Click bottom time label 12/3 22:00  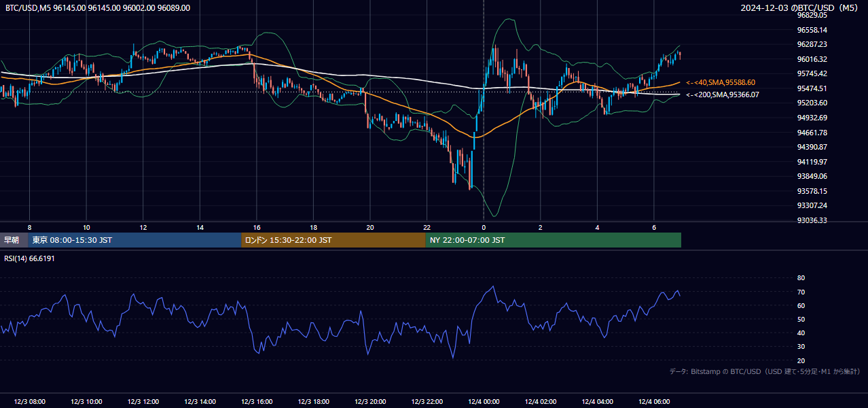pos(427,402)
